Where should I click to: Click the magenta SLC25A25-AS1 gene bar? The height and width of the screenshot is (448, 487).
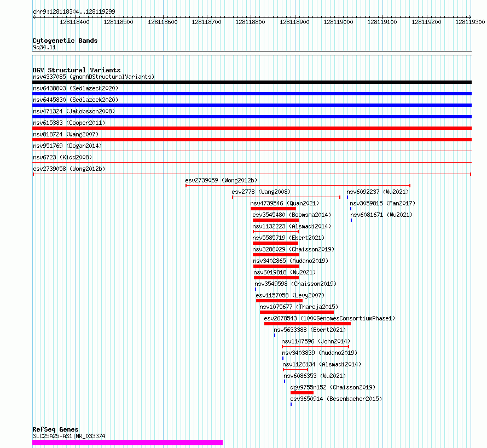point(127,443)
